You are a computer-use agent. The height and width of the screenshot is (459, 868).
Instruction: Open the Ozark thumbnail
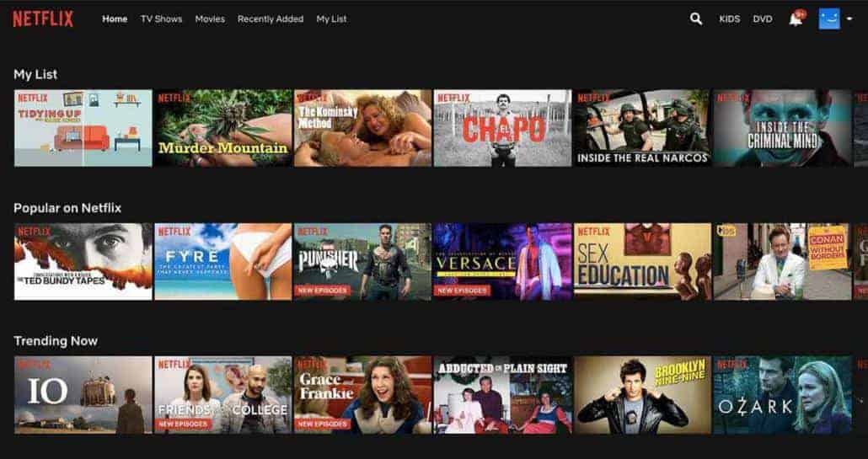782,395
